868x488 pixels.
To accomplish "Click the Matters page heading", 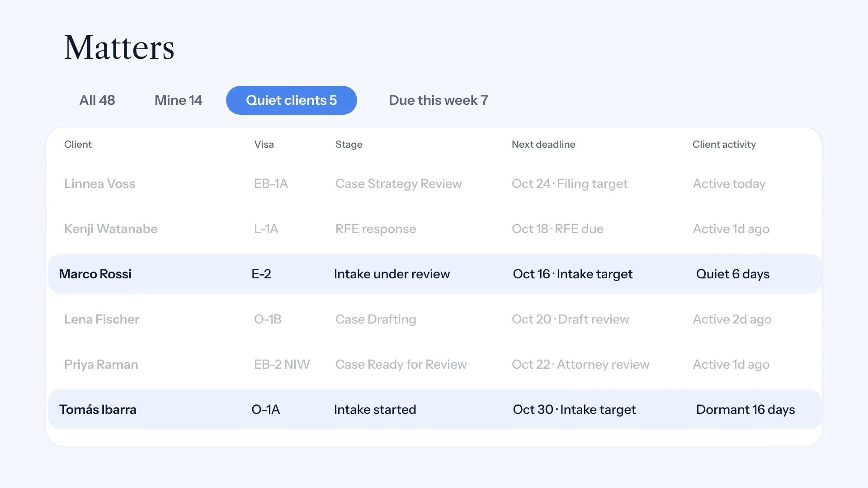I will (x=119, y=47).
